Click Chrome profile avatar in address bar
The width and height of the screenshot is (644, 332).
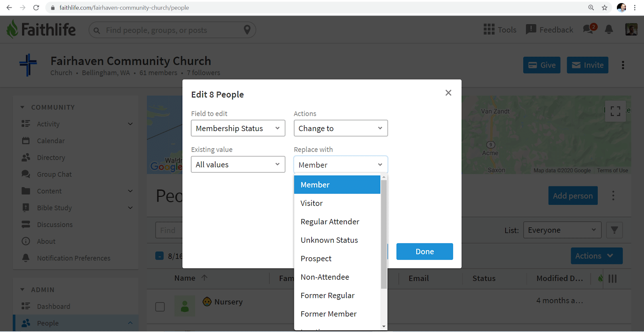coord(621,8)
